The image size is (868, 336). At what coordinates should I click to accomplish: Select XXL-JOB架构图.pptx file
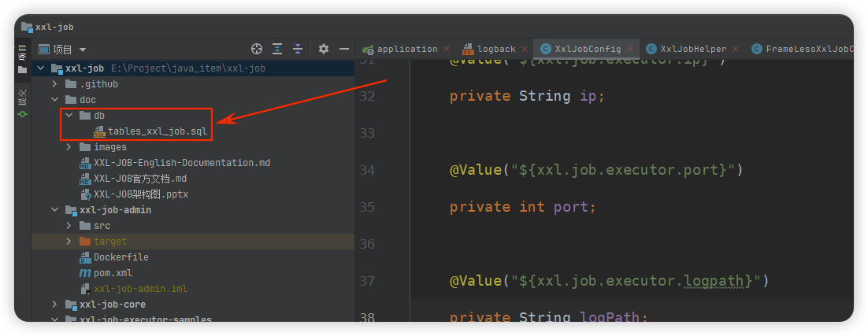pyautogui.click(x=141, y=194)
